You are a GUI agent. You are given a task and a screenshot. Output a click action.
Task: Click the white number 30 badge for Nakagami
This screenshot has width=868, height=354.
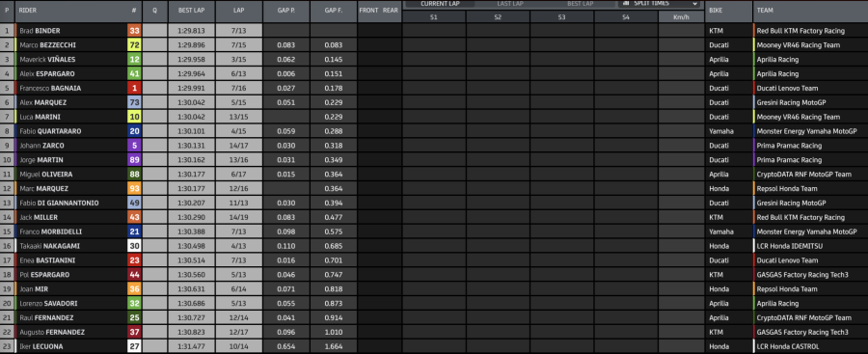tap(134, 246)
